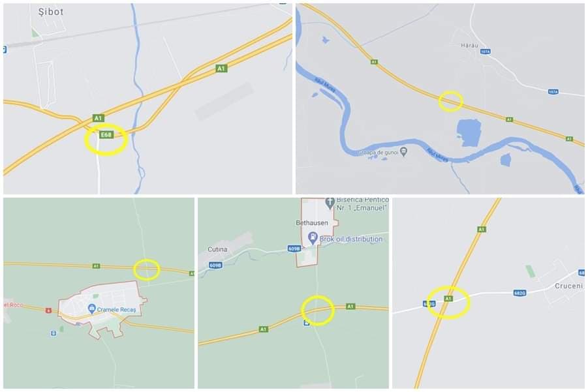Open the Bethausen place label
This screenshot has width=588, height=392.
point(312,222)
